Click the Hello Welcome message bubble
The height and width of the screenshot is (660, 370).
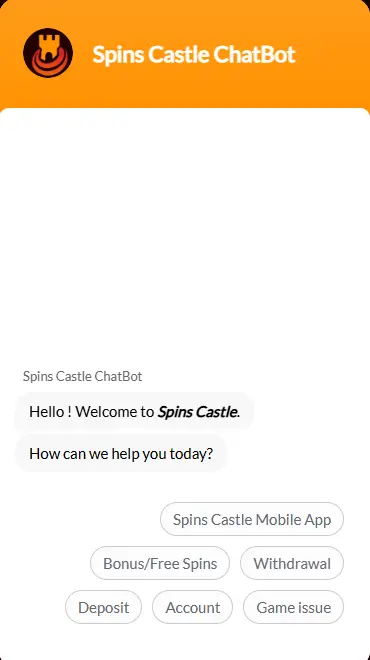pos(134,411)
